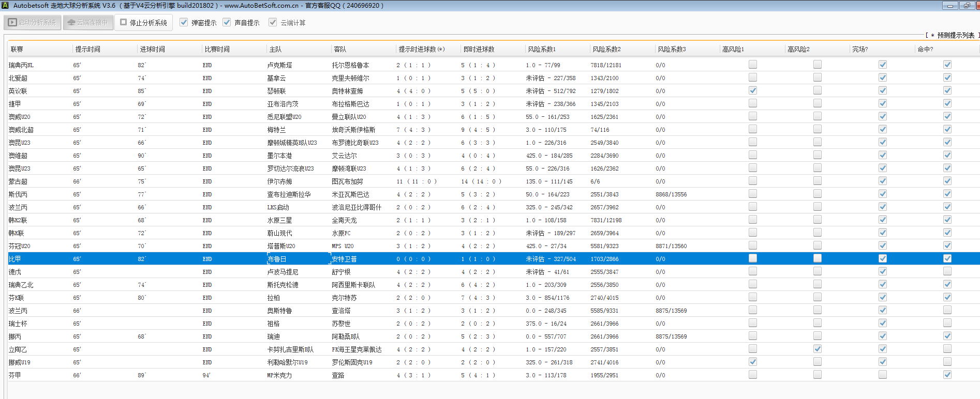Uncheck 完场? for the 瑞典丙NL row

[882, 65]
